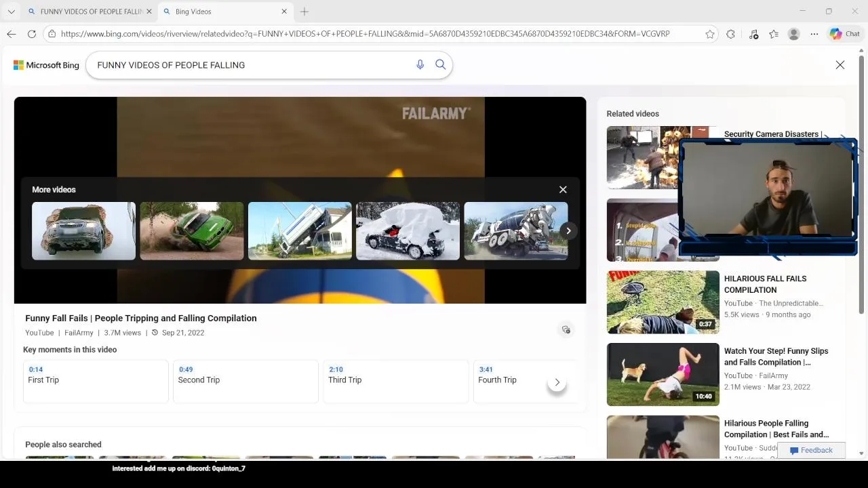Play the crushed SUV video thumbnail

pyautogui.click(x=83, y=231)
